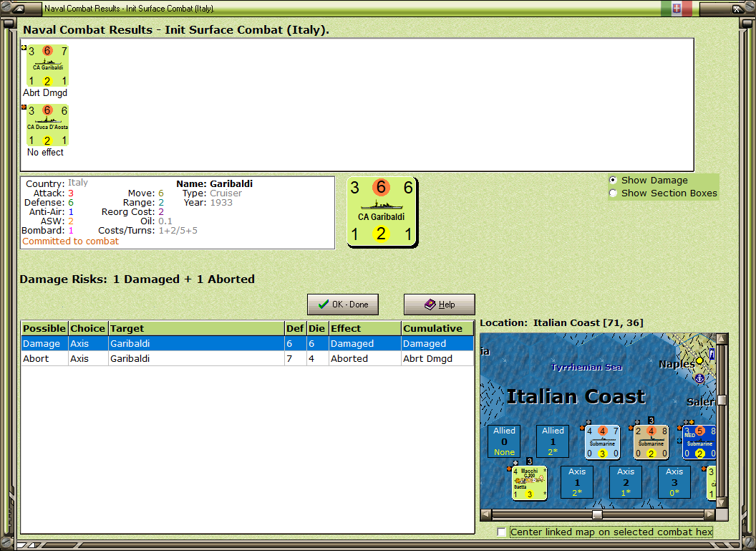Click the large CA Garibaldi unit counter

coord(382,212)
